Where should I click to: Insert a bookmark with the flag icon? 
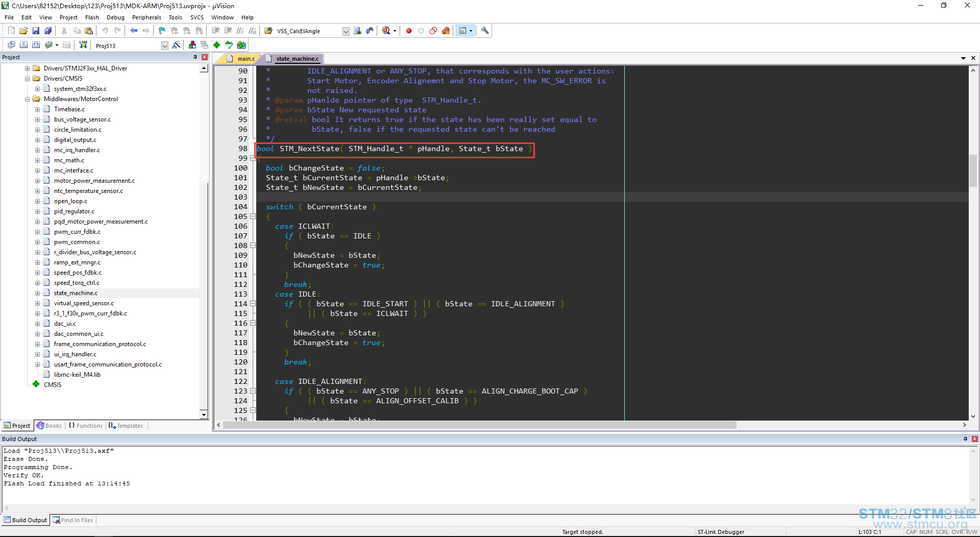(162, 31)
